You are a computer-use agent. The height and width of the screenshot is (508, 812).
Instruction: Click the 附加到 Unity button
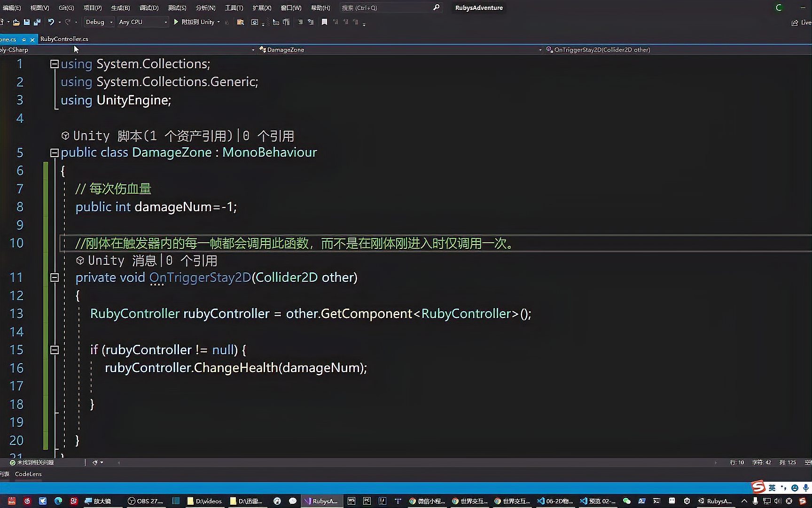pos(197,22)
